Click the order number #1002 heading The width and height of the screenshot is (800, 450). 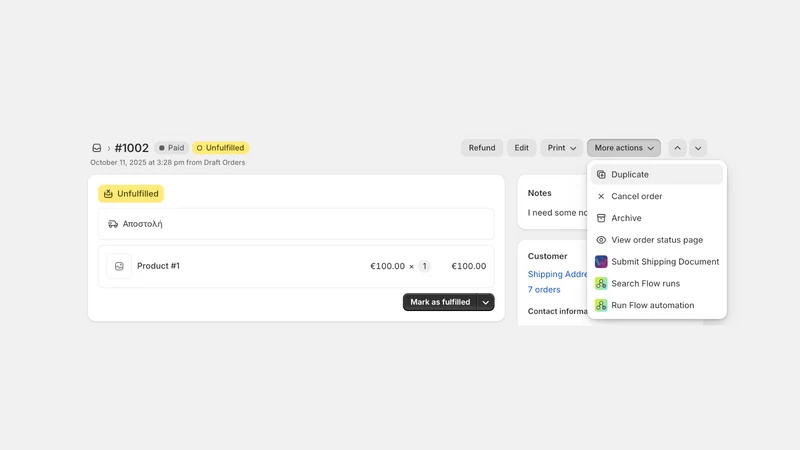coord(132,148)
